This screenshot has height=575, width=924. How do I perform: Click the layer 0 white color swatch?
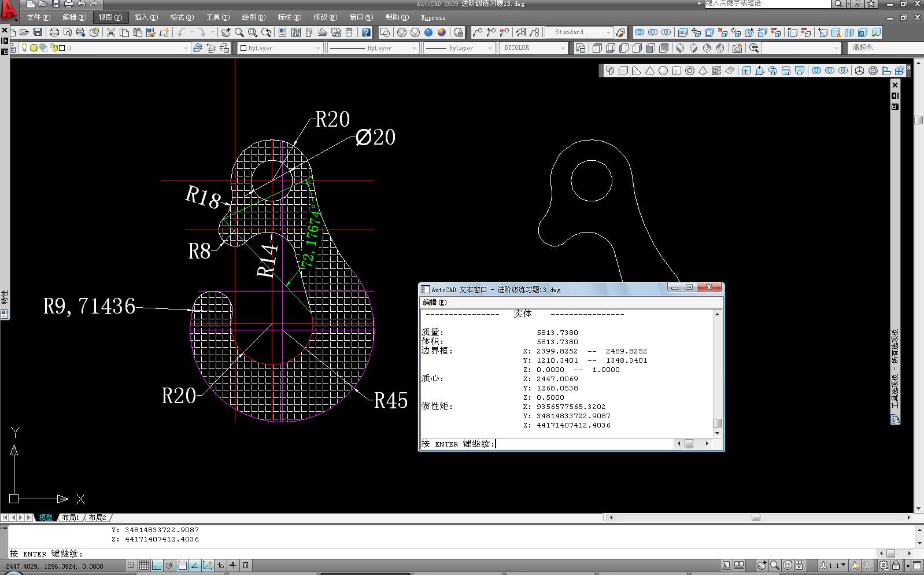click(x=62, y=48)
